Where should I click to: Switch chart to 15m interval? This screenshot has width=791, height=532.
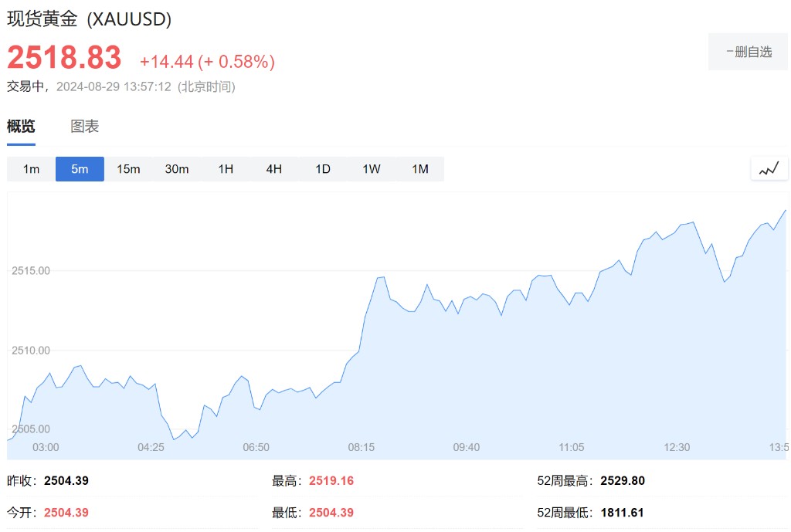pyautogui.click(x=128, y=169)
